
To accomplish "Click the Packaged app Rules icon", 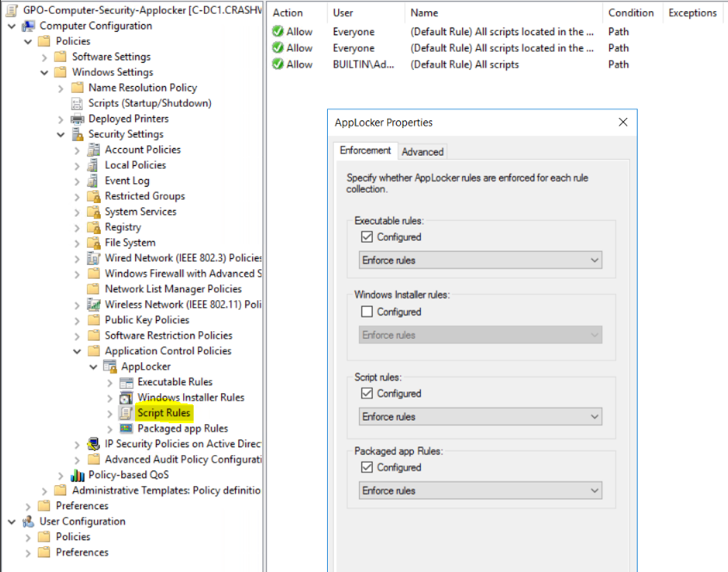I will click(x=126, y=428).
